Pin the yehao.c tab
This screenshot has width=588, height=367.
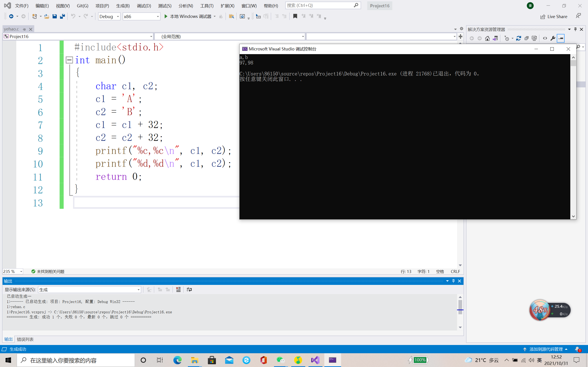pos(24,29)
